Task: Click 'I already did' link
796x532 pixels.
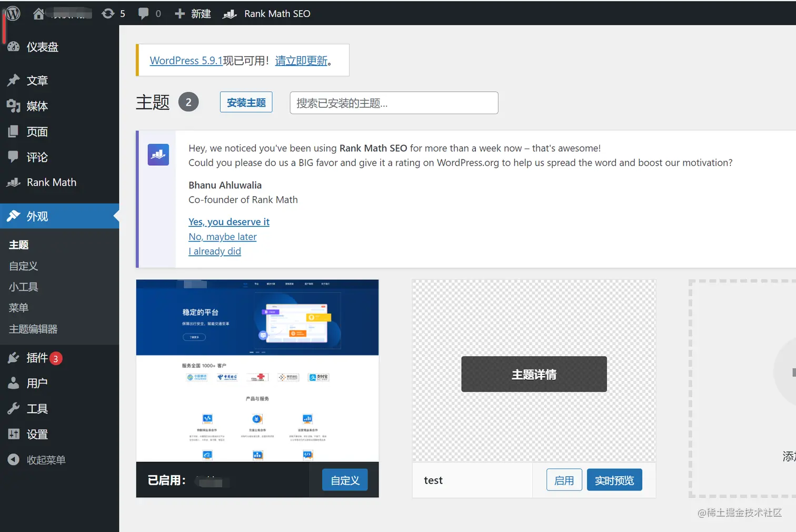Action: (x=215, y=252)
